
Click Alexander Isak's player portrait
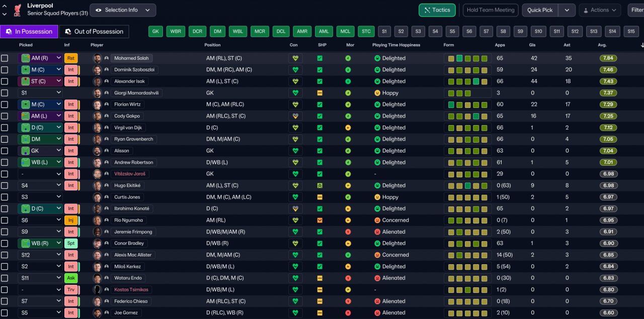click(x=97, y=81)
